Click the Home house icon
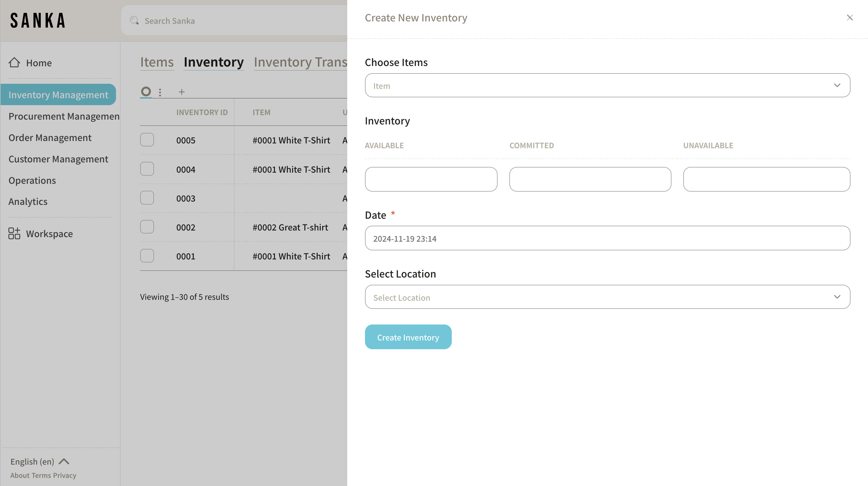Viewport: 868px width, 486px height. pyautogui.click(x=14, y=63)
